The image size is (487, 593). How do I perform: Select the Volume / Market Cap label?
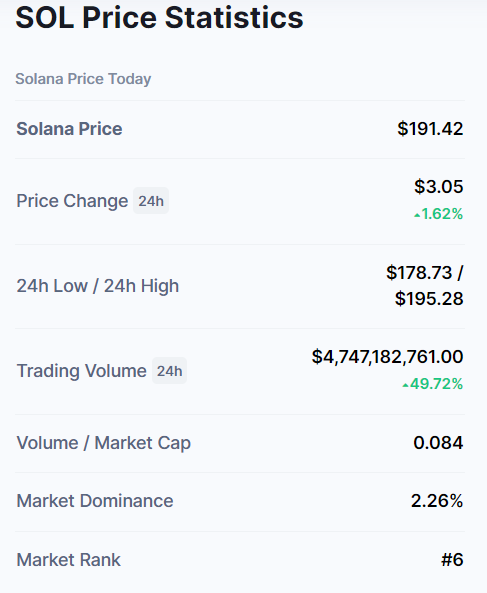pos(104,443)
